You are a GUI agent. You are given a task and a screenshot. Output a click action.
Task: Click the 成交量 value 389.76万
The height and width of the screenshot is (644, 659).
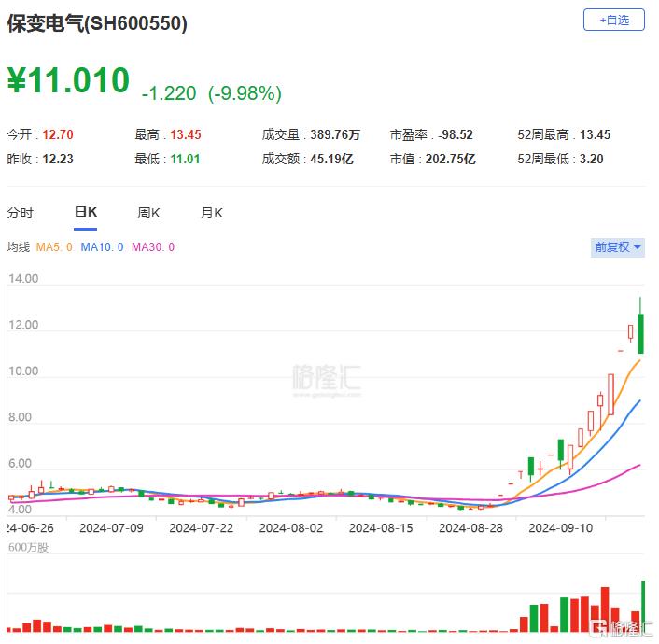[335, 134]
